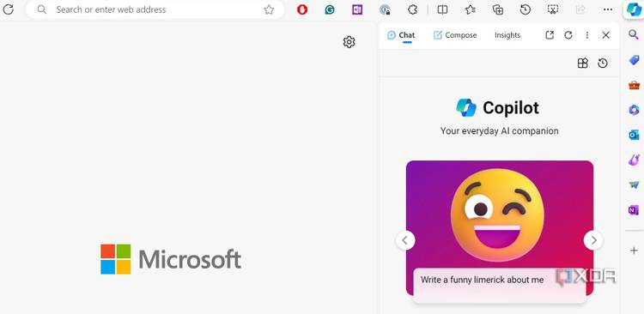644x314 pixels.
Task: Add this page to favorites star
Action: (x=269, y=9)
